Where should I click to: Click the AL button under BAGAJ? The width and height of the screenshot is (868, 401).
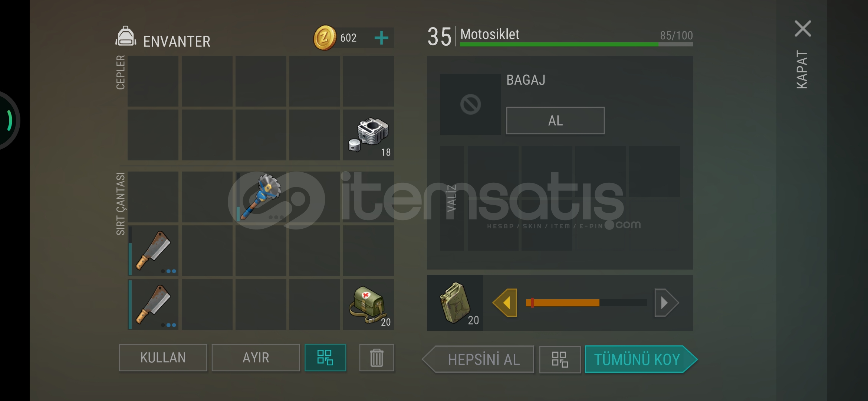point(555,121)
